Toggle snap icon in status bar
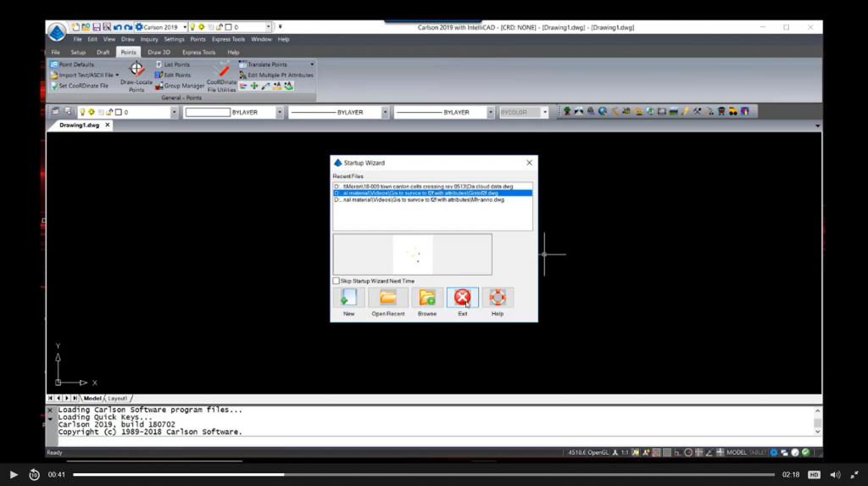The width and height of the screenshot is (868, 486). (657, 452)
